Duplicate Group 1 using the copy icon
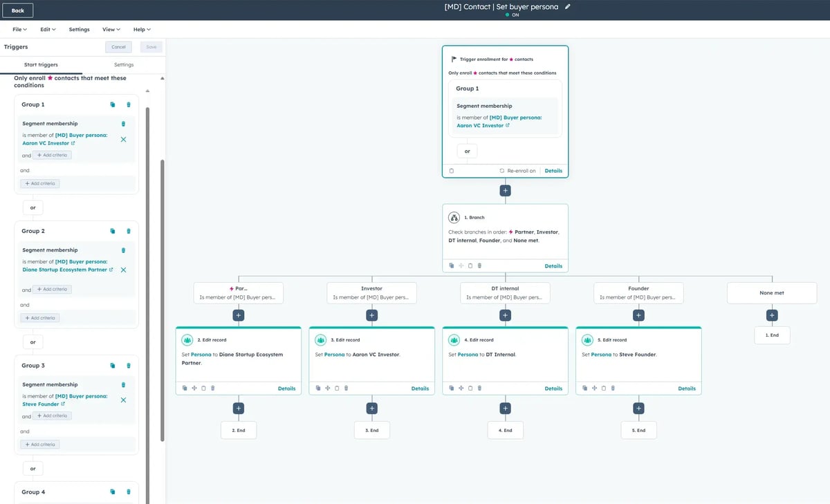 coord(113,104)
